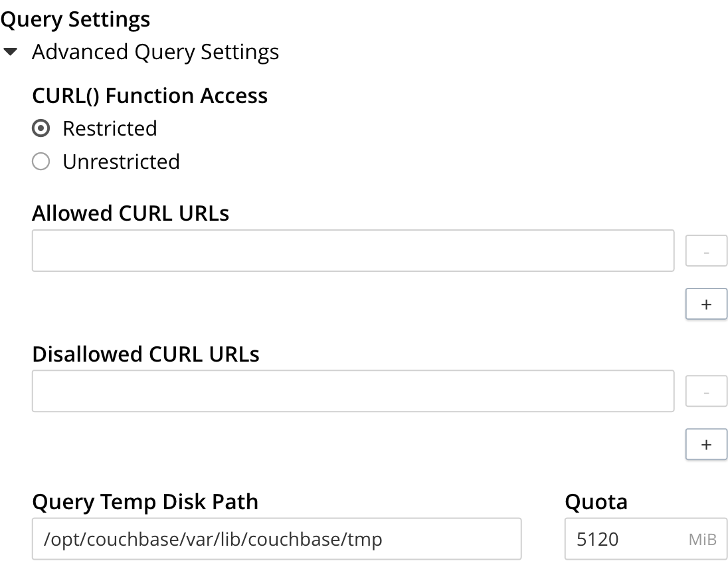
Task: Click the CURL() Function Access heading
Action: tap(149, 96)
